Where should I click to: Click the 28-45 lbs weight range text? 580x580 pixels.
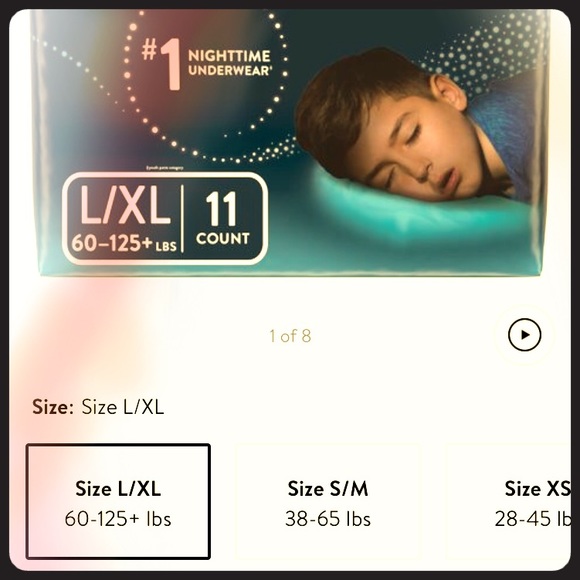pos(533,519)
